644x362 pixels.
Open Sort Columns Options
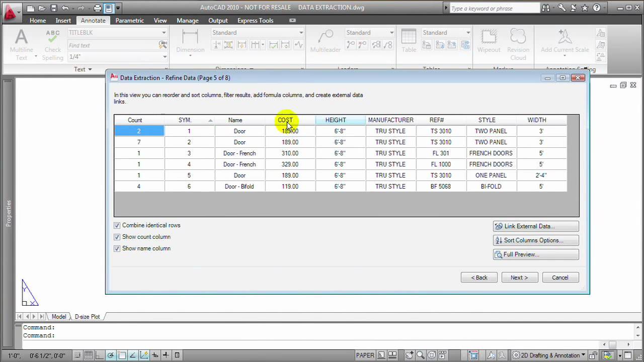coord(536,240)
